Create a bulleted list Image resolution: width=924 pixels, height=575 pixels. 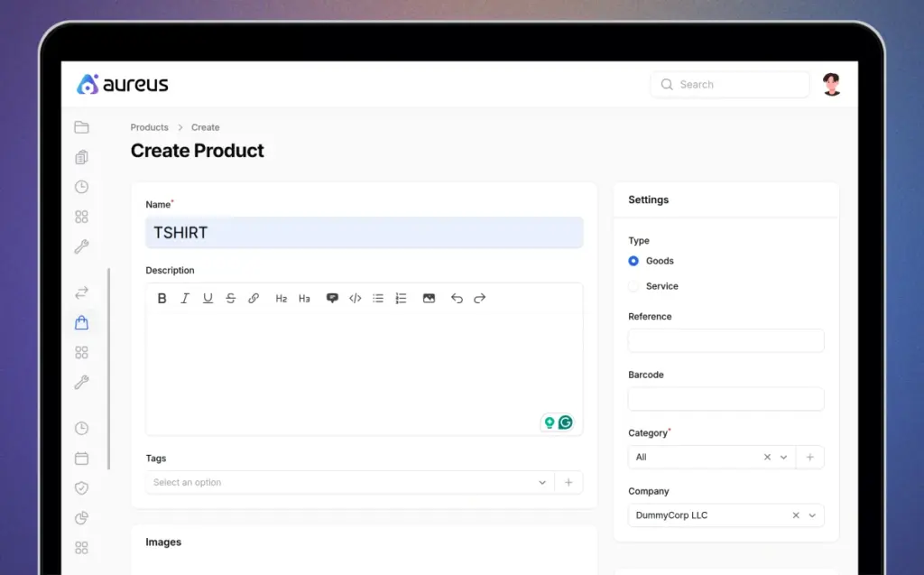[378, 299]
